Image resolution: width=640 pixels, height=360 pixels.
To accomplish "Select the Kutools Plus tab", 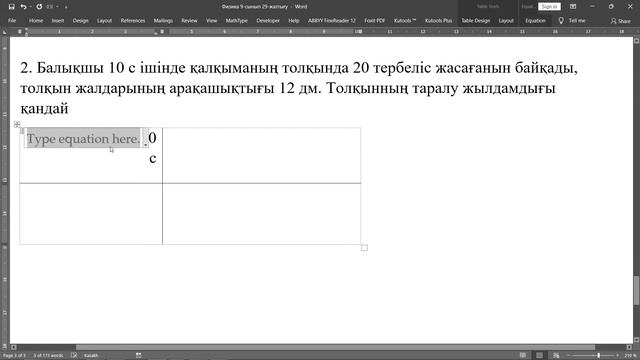I will 438,20.
